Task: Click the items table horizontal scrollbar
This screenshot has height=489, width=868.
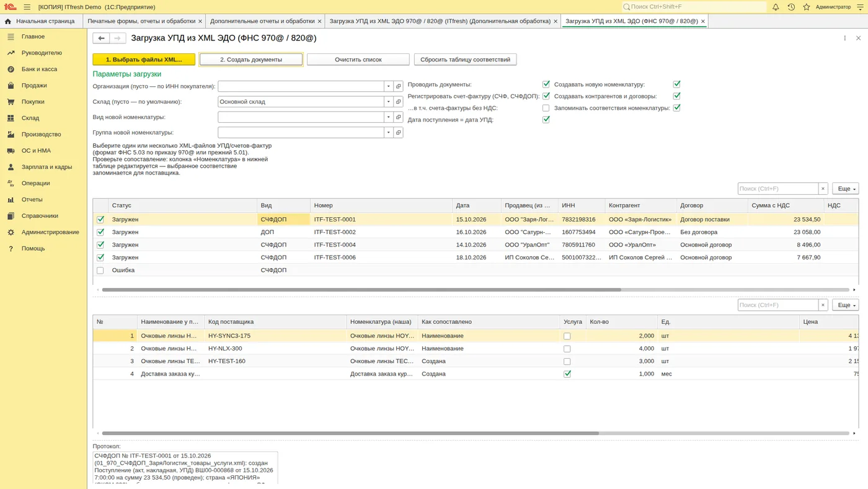Action: [x=350, y=433]
